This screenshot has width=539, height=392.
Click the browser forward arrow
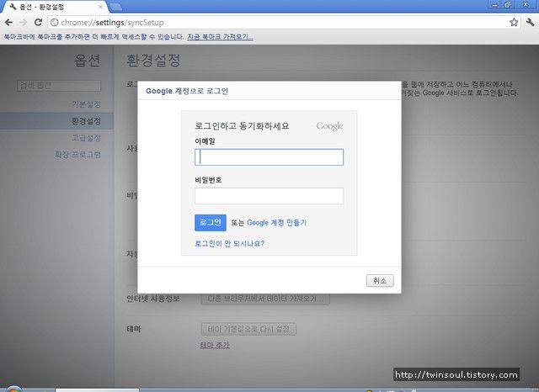point(24,23)
